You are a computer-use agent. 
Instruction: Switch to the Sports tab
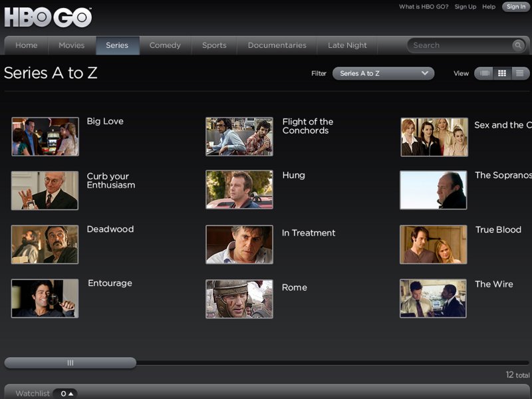coord(214,45)
